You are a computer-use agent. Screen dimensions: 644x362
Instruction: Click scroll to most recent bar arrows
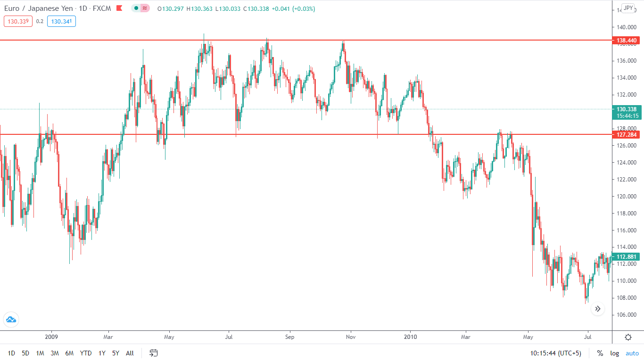[598, 309]
